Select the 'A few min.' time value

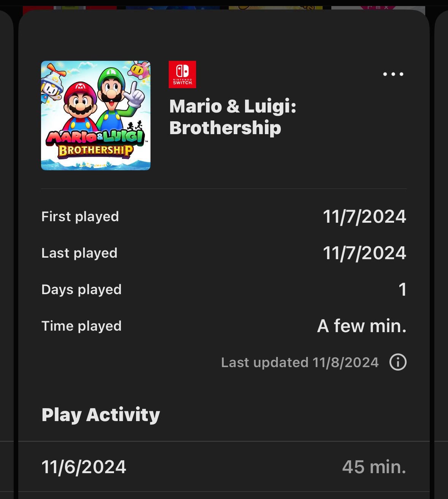(x=361, y=326)
